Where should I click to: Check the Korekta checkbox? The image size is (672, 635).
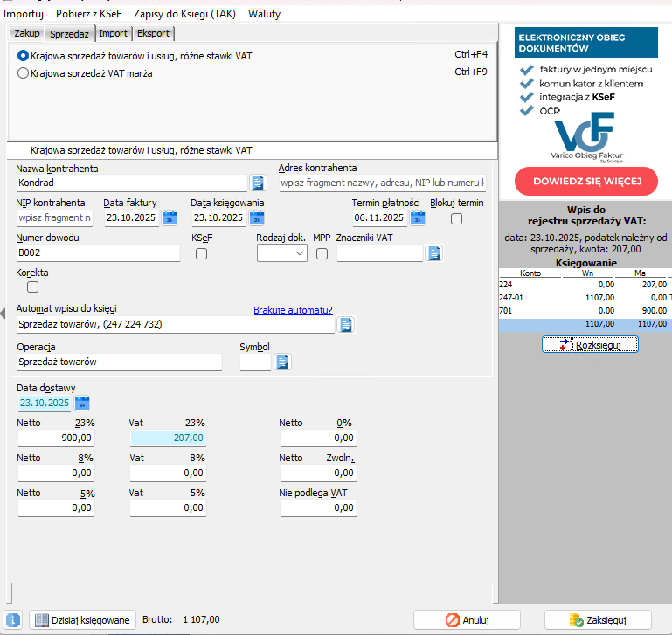pyautogui.click(x=33, y=286)
